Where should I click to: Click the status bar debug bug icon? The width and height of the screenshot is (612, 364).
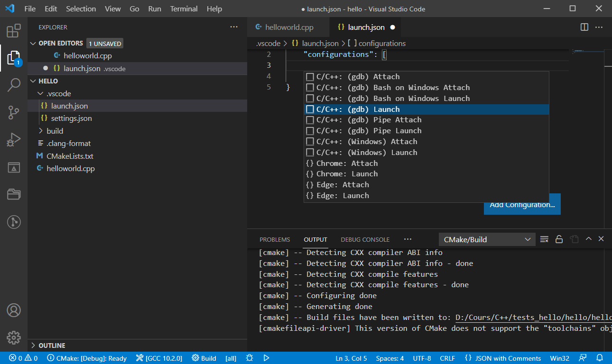pos(250,358)
